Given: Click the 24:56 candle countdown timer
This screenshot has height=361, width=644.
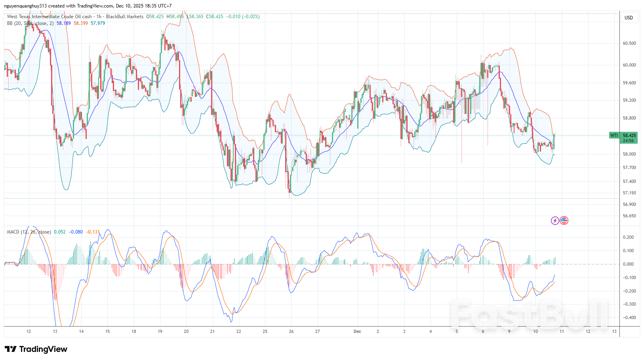Looking at the screenshot, I should pos(628,141).
